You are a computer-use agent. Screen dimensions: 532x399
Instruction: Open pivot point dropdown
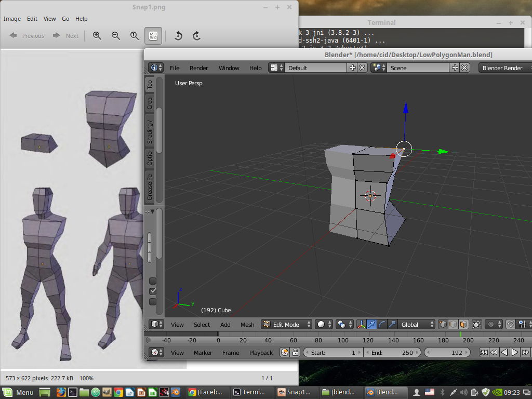tap(344, 324)
